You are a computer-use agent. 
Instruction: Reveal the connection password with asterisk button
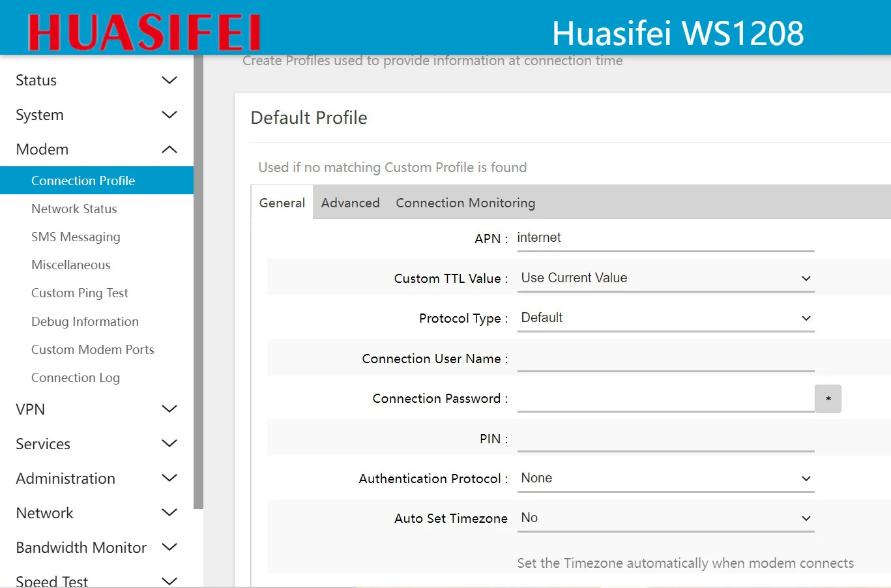coord(828,398)
